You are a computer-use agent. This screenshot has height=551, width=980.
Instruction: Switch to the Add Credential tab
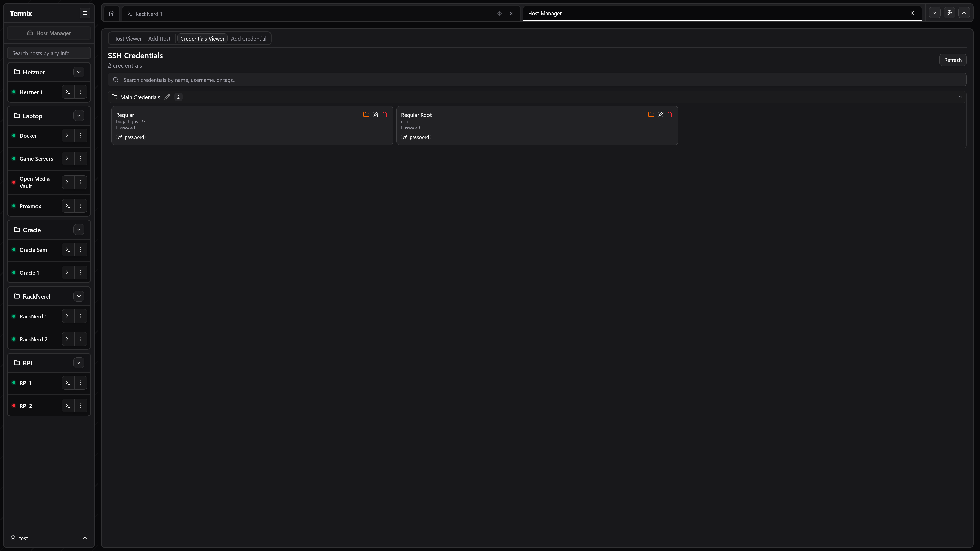point(248,39)
